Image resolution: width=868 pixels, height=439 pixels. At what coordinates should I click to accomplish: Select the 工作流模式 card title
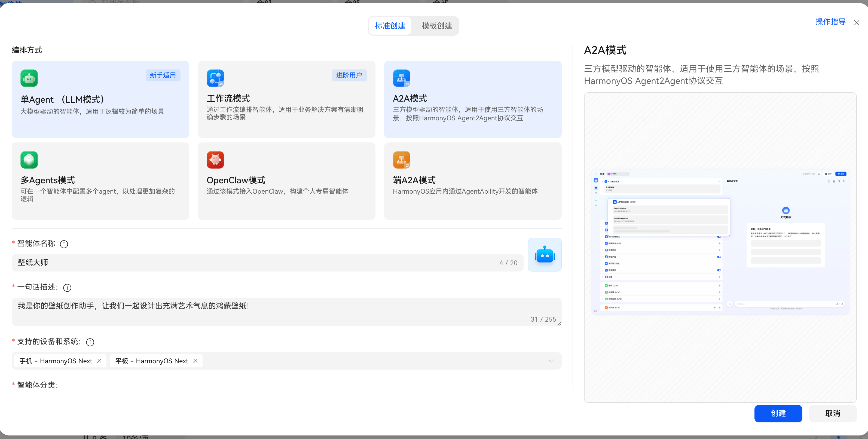click(228, 98)
